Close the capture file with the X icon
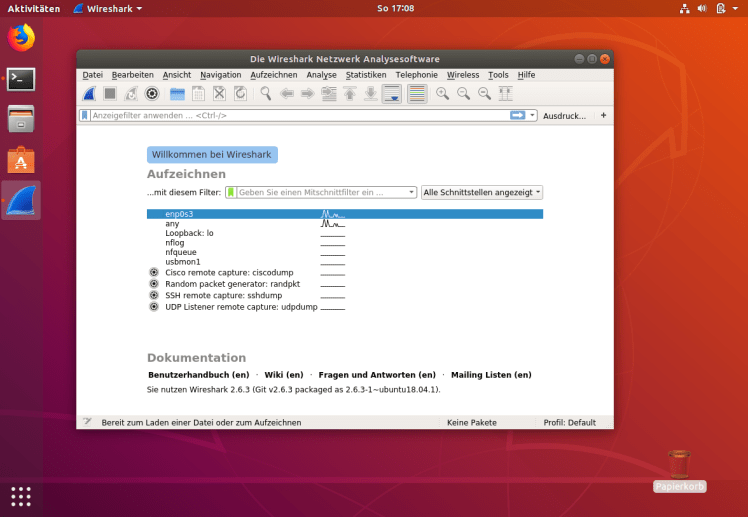 click(x=219, y=93)
